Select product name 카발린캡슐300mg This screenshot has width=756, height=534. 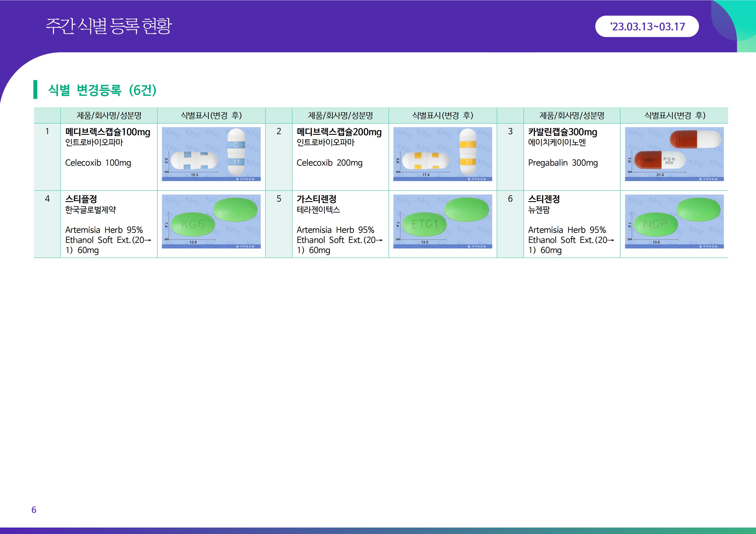click(562, 132)
